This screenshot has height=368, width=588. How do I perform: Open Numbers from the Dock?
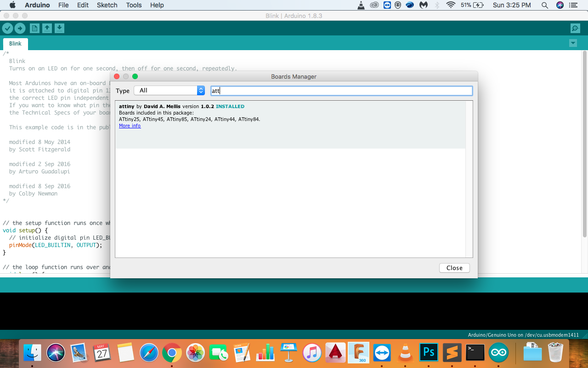tap(266, 353)
